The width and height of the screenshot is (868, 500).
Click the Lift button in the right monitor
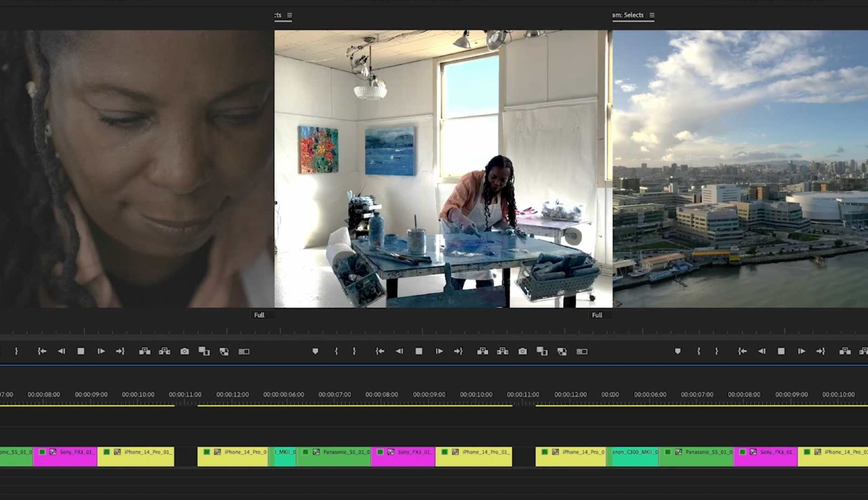(845, 351)
